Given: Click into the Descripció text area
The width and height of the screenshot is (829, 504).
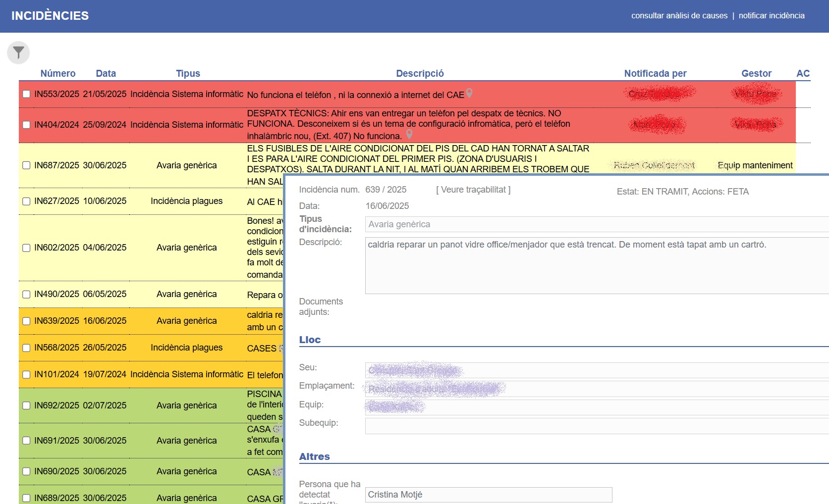Looking at the screenshot, I should 597,265.
